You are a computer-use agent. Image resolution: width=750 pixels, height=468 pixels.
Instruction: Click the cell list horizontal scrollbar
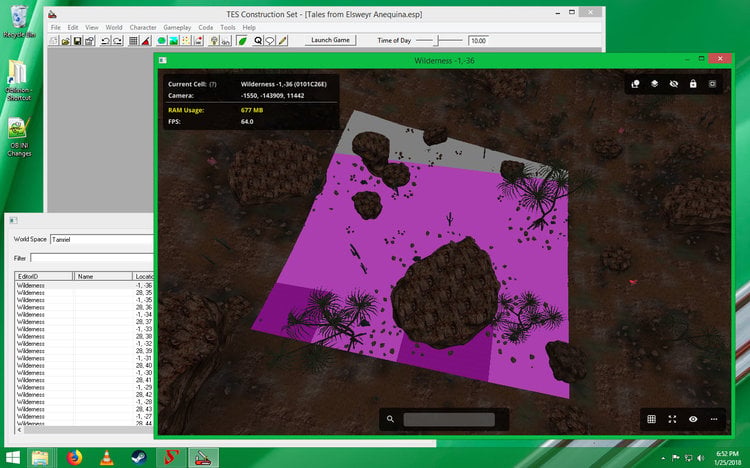pyautogui.click(x=84, y=430)
